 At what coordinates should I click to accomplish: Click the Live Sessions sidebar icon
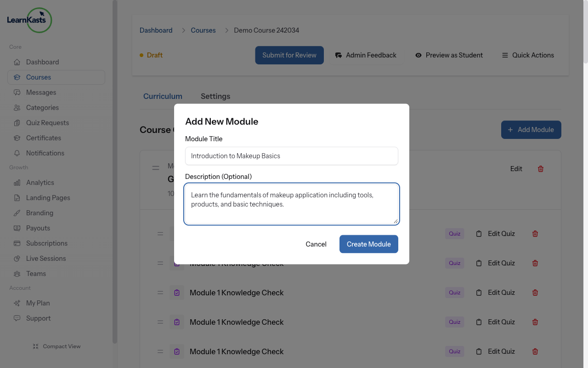17,258
